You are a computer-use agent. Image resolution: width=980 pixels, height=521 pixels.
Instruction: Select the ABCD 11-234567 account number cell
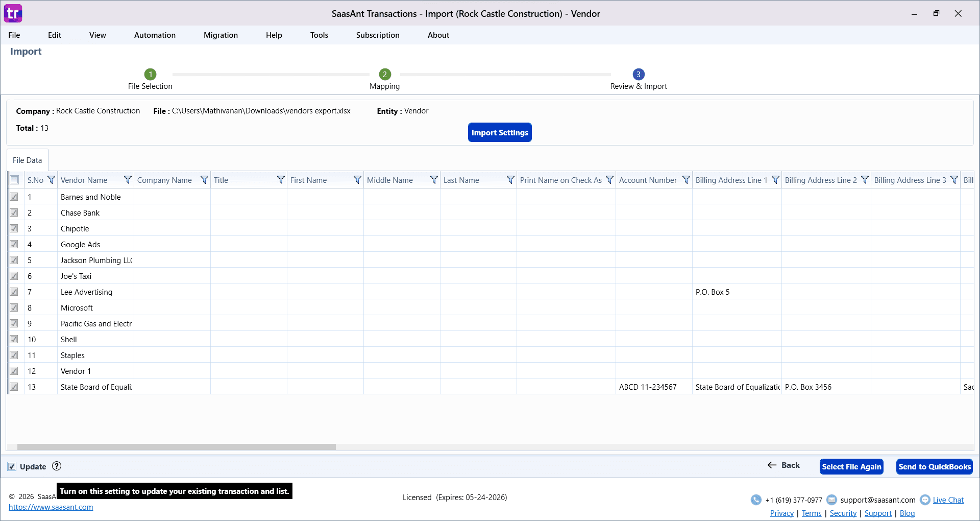click(x=654, y=387)
